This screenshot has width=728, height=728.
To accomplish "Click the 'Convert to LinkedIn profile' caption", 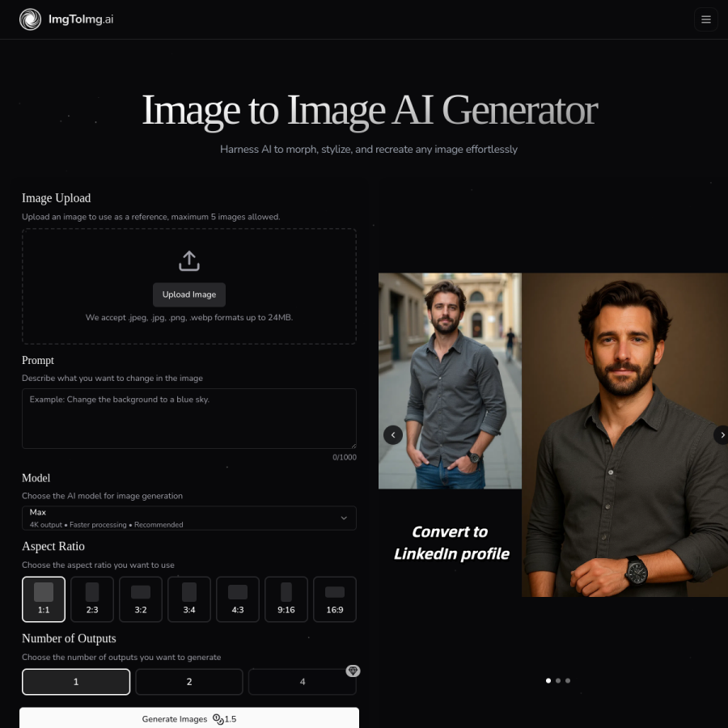I will (451, 543).
